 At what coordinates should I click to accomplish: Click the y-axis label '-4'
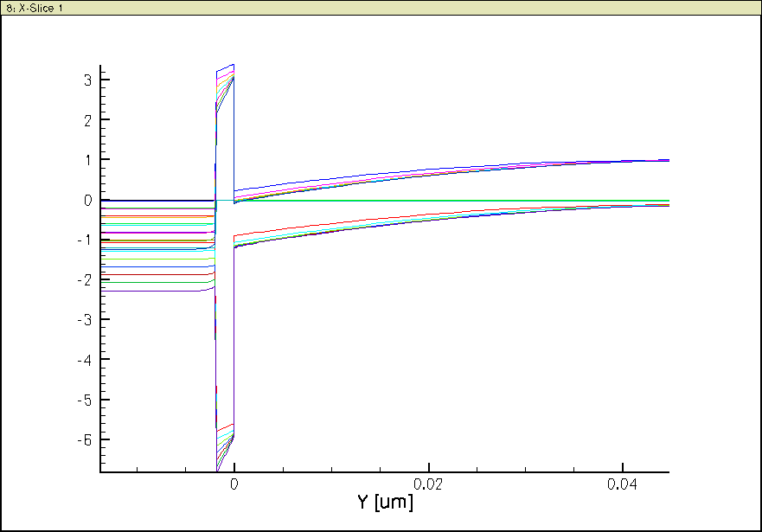(x=85, y=360)
